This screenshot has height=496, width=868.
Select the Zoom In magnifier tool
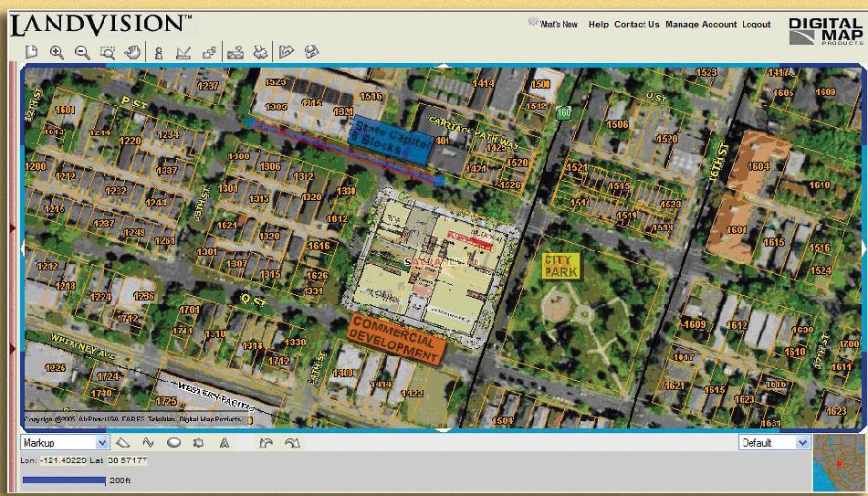click(57, 53)
